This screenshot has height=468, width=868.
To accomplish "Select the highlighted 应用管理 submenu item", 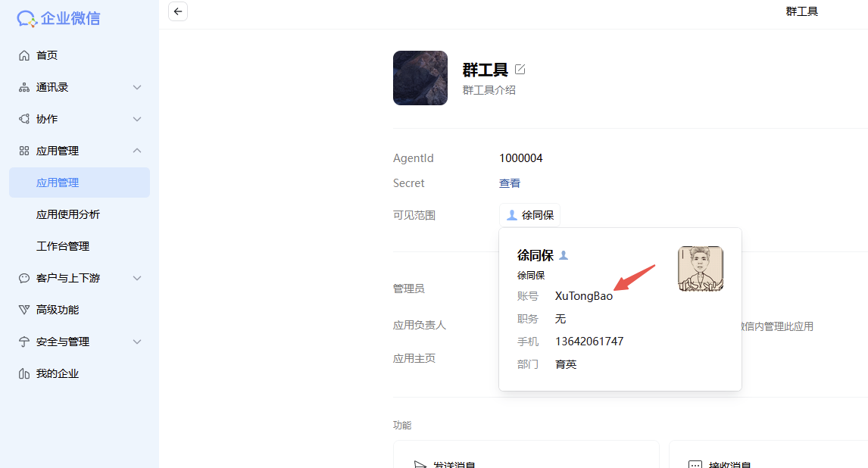I will (x=80, y=183).
